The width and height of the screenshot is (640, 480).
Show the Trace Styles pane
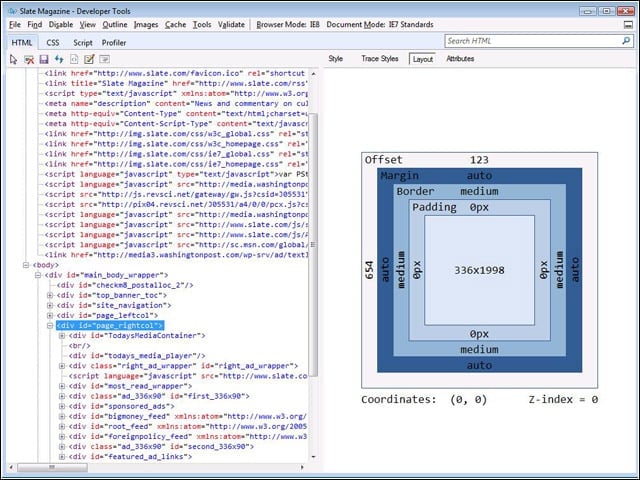pos(380,59)
